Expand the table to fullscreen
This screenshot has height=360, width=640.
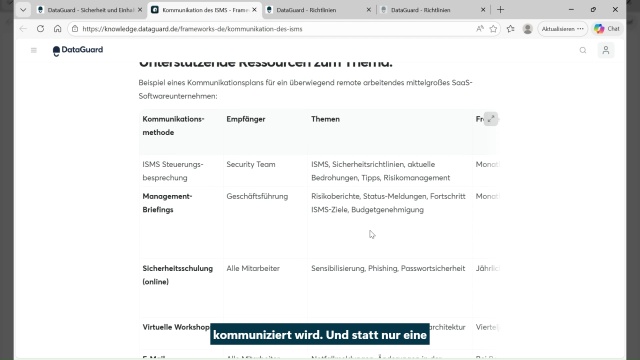coord(491,119)
